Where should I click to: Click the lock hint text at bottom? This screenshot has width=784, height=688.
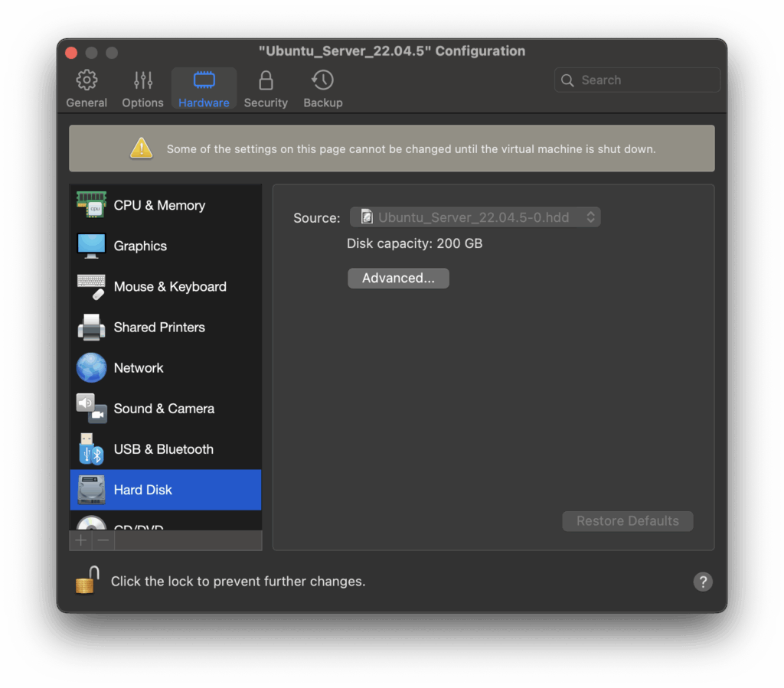[x=238, y=582]
